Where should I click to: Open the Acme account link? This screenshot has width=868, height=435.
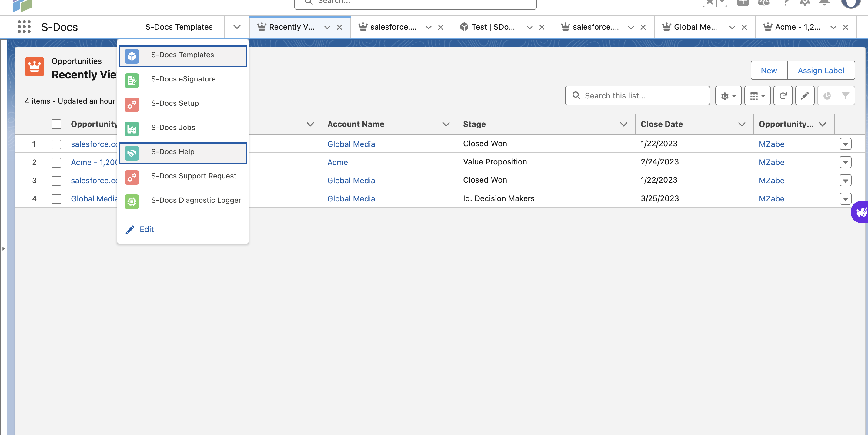pos(337,162)
